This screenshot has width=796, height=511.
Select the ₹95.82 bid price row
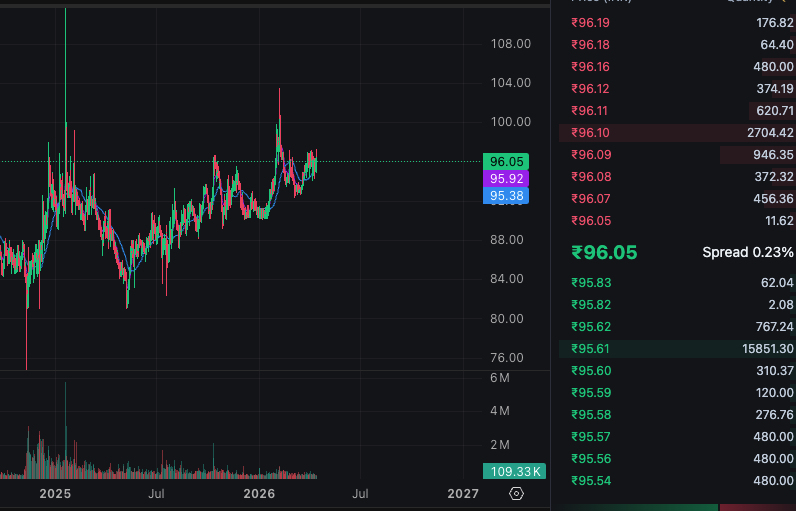pyautogui.click(x=677, y=305)
